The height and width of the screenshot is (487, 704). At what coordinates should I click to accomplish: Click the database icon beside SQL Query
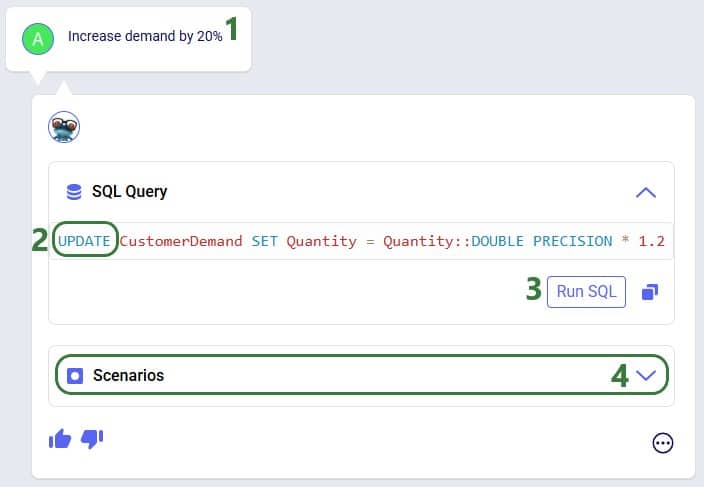(x=74, y=192)
